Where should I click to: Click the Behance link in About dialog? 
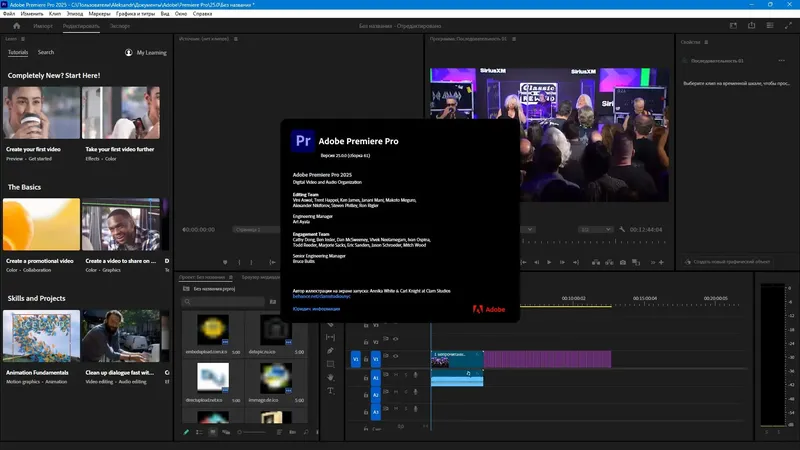pyautogui.click(x=320, y=296)
